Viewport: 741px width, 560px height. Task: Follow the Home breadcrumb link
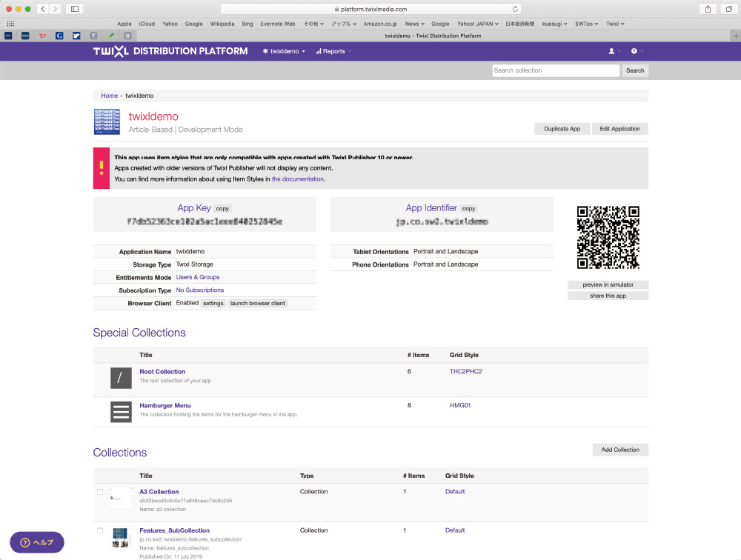(109, 96)
